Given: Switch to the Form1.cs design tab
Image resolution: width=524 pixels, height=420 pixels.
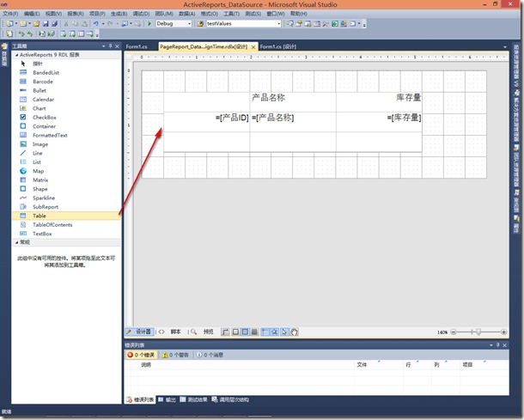Looking at the screenshot, I should [x=278, y=46].
